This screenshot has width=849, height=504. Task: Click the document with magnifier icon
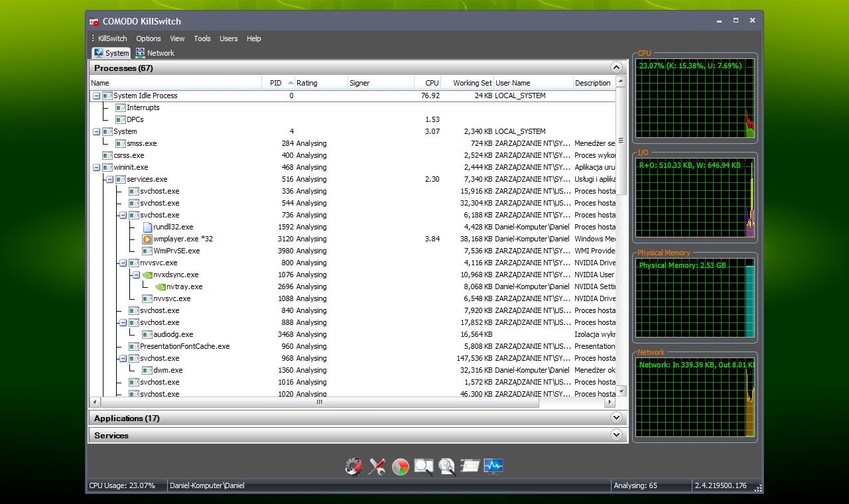click(447, 467)
